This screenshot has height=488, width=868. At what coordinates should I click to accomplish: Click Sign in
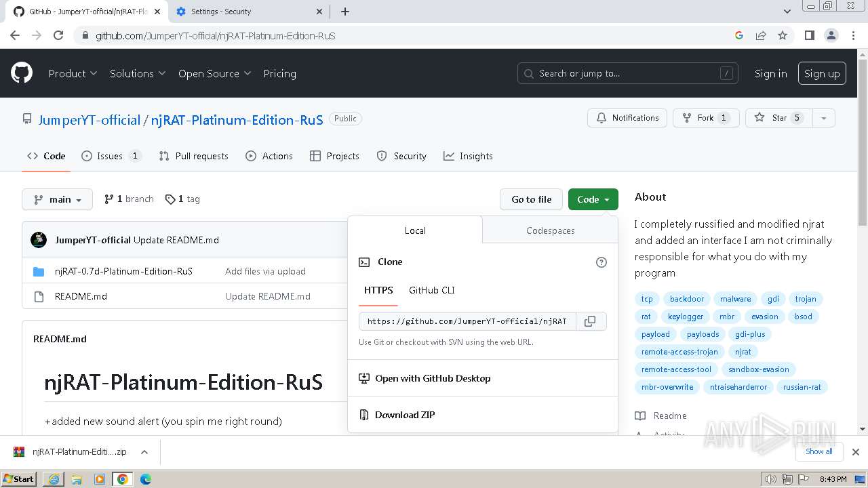pos(771,73)
